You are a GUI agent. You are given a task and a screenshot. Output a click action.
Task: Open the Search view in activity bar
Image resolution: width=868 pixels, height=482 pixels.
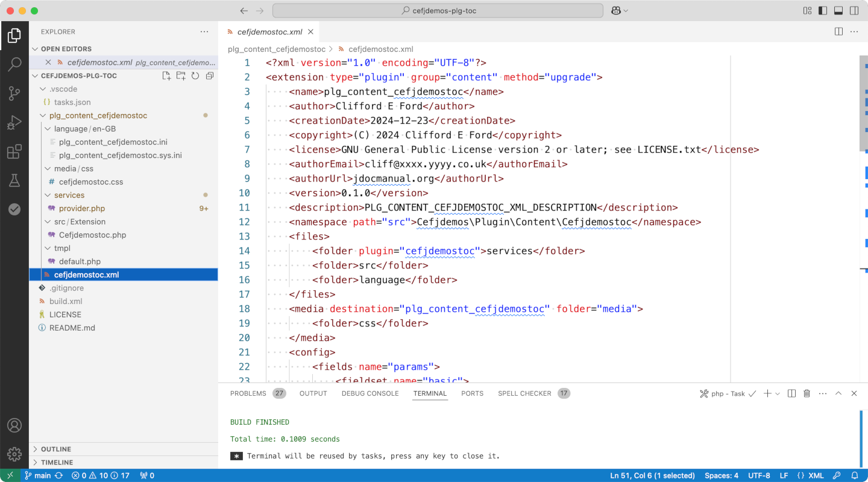point(14,65)
